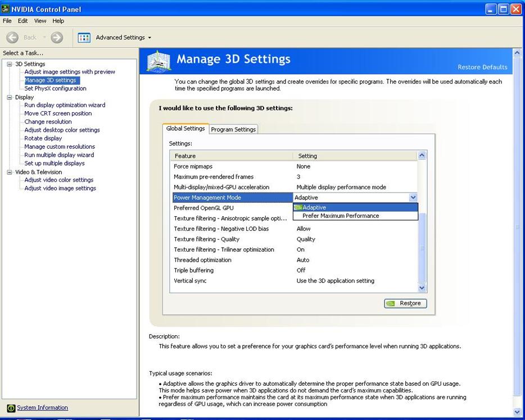This screenshot has height=420, width=525.
Task: Switch to the Global Settings tab
Action: (185, 129)
